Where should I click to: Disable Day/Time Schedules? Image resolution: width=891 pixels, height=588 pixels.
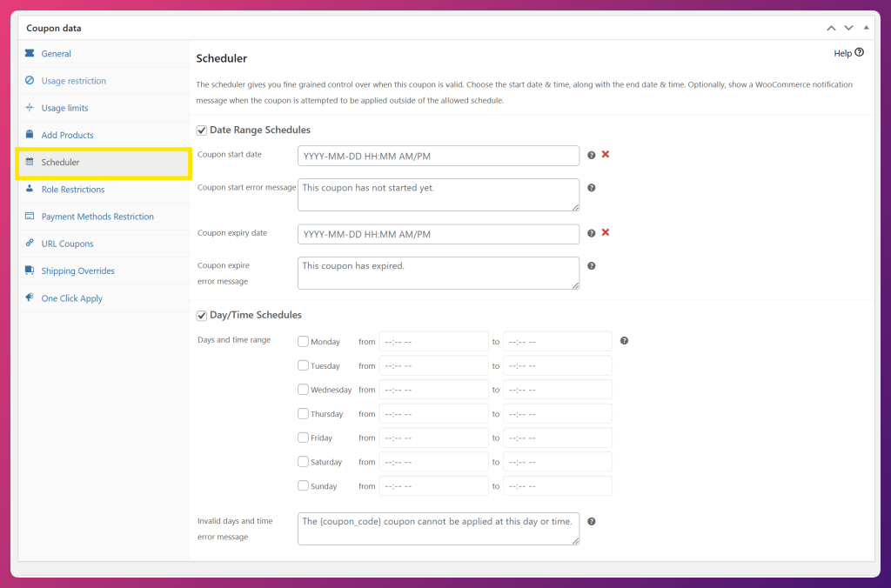pos(200,315)
